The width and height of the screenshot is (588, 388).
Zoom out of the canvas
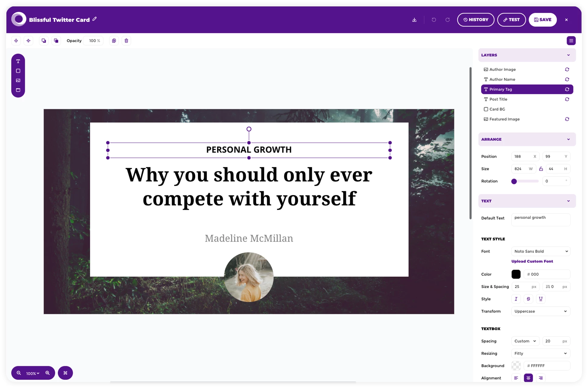(19, 373)
